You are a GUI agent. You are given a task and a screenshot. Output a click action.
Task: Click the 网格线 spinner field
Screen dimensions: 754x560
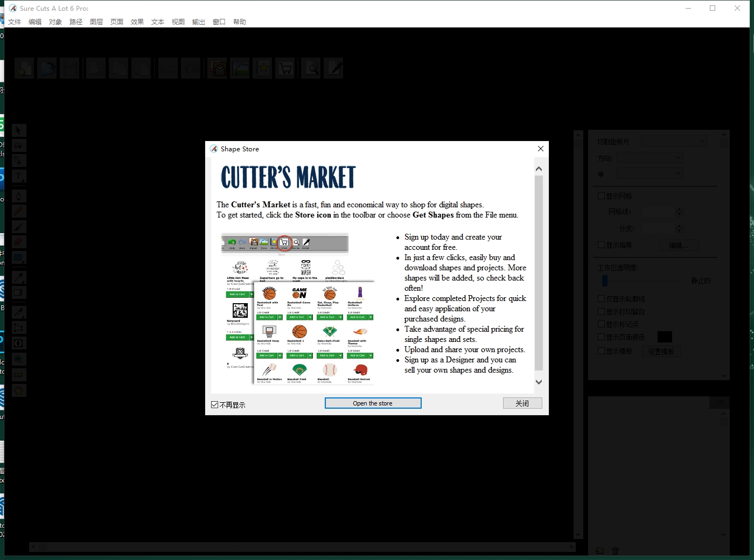(662, 212)
